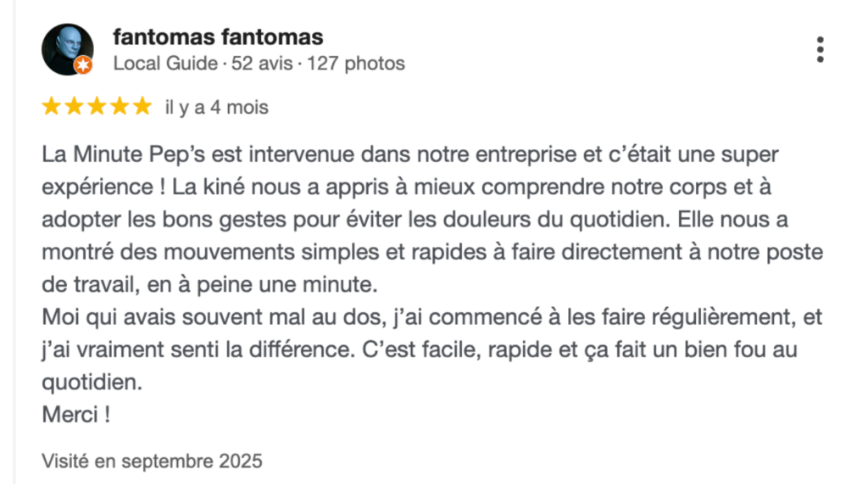Click the 52 avis count

point(263,63)
